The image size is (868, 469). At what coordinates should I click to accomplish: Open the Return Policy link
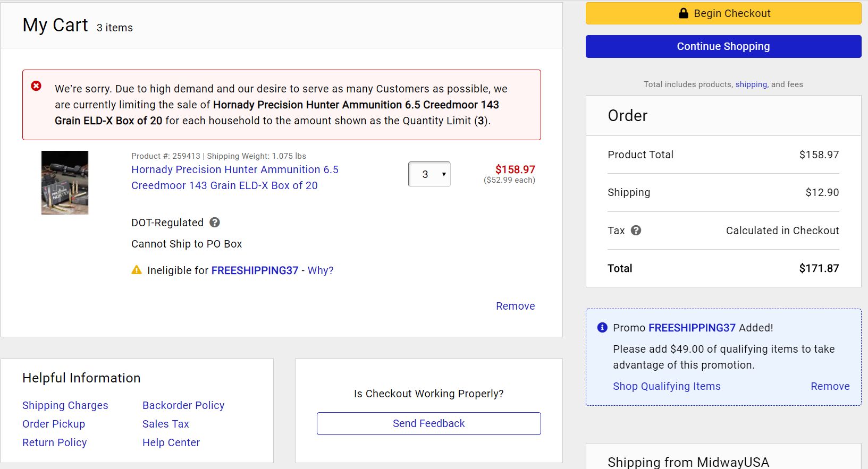(55, 442)
